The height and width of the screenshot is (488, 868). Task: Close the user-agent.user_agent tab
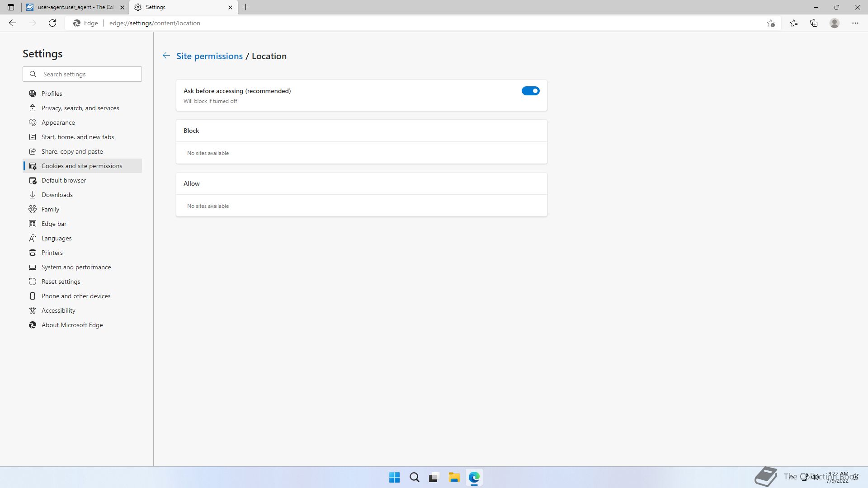pos(122,7)
